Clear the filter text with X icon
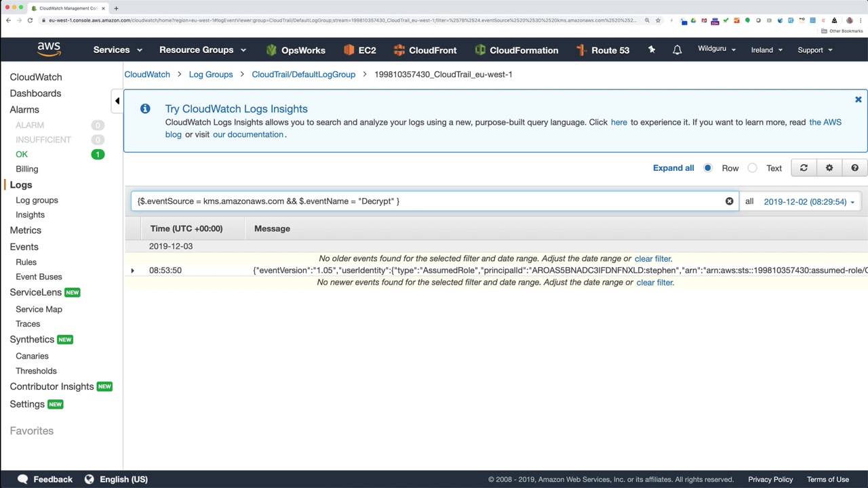The height and width of the screenshot is (488, 868). (x=729, y=201)
